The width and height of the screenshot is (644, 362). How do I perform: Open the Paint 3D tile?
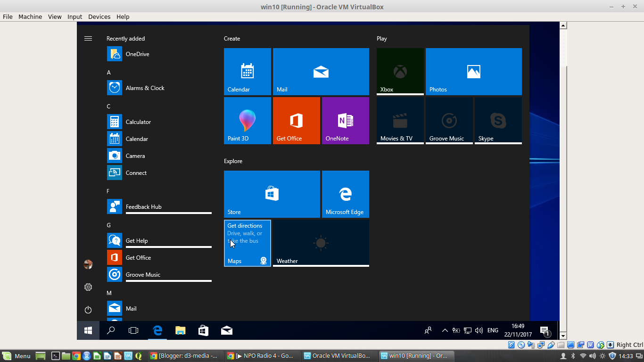click(x=247, y=120)
